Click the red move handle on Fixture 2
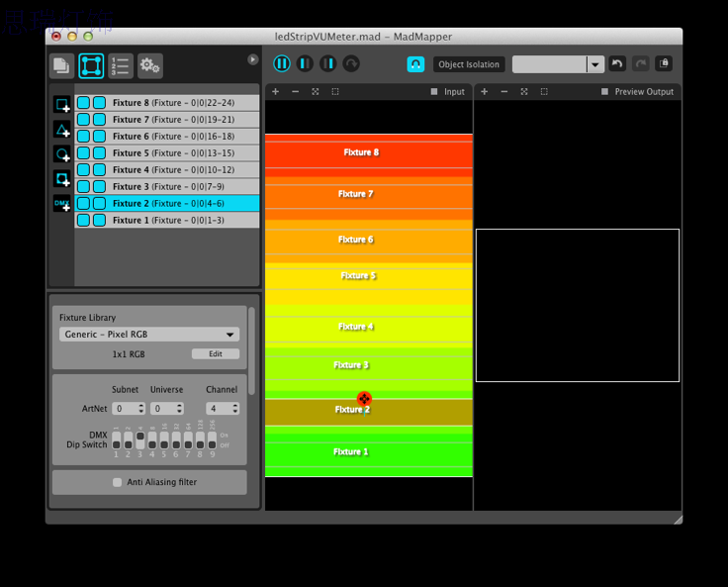 click(364, 398)
